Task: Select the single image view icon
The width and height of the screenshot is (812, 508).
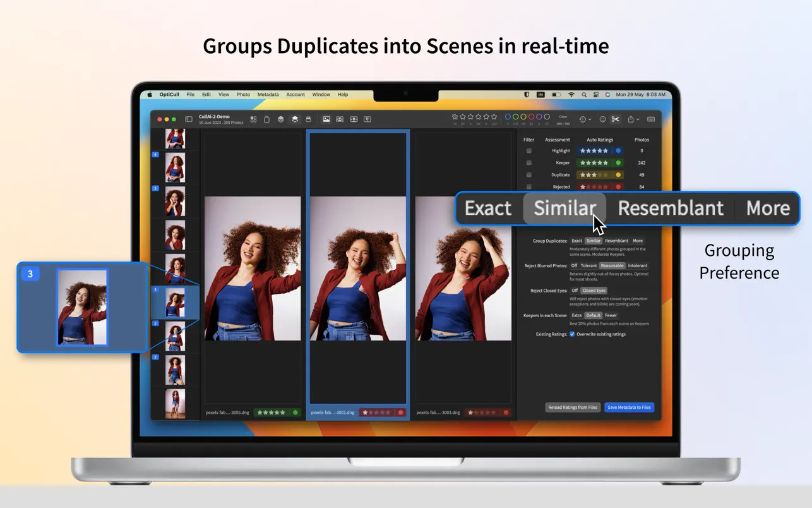Action: click(326, 119)
